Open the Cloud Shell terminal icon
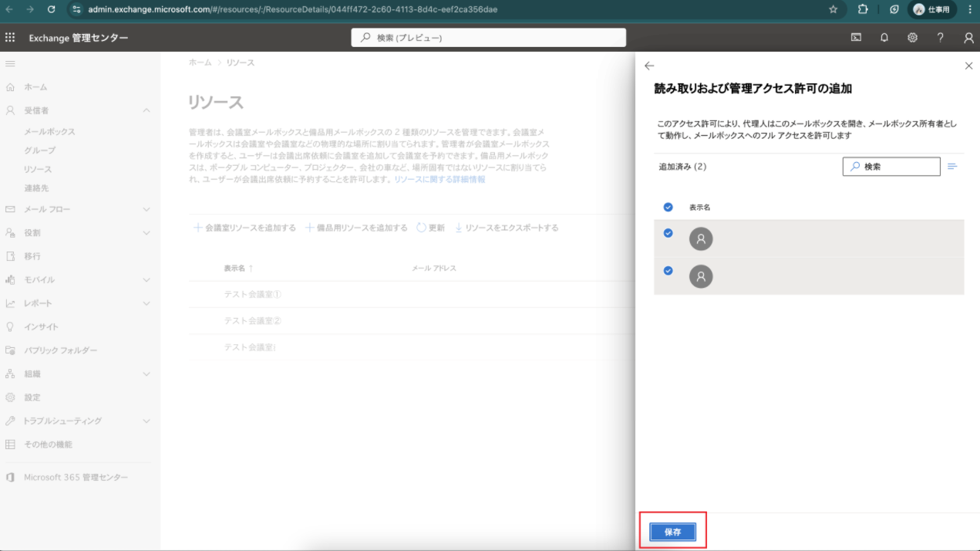Screen dimensions: 980x551 point(856,38)
